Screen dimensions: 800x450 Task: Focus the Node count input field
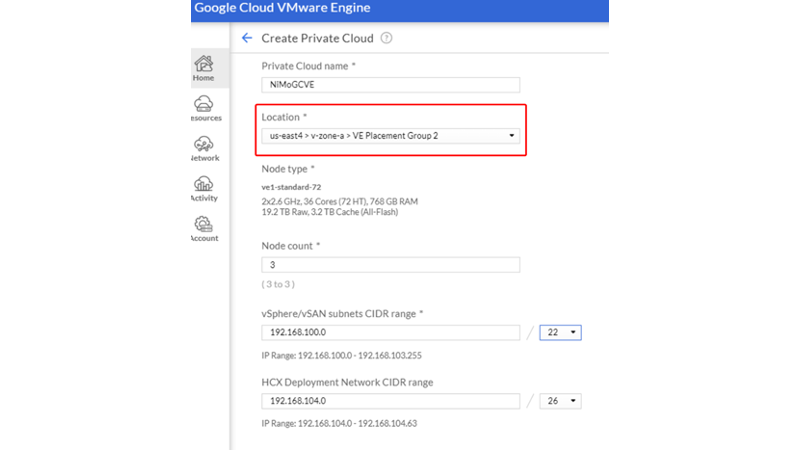click(390, 265)
